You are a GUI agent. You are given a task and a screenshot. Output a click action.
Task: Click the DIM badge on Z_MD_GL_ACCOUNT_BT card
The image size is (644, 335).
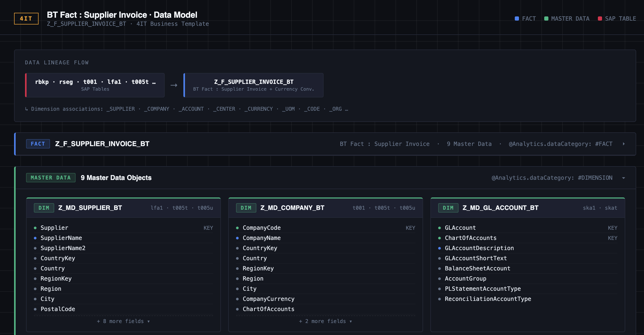pos(448,208)
